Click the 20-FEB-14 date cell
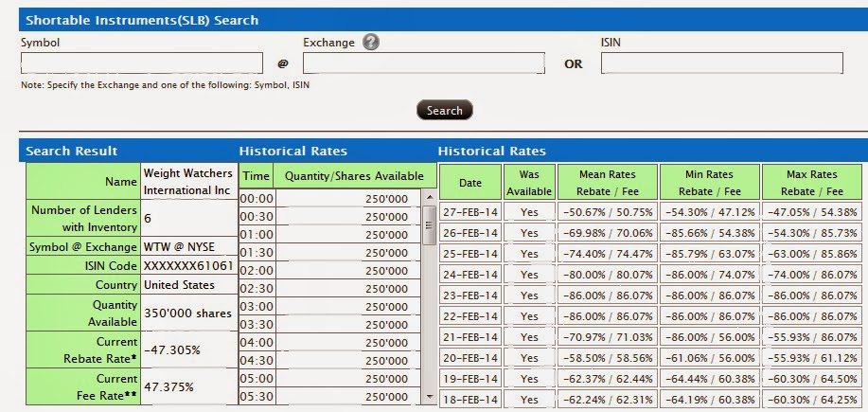The height and width of the screenshot is (412, 868). tap(470, 358)
